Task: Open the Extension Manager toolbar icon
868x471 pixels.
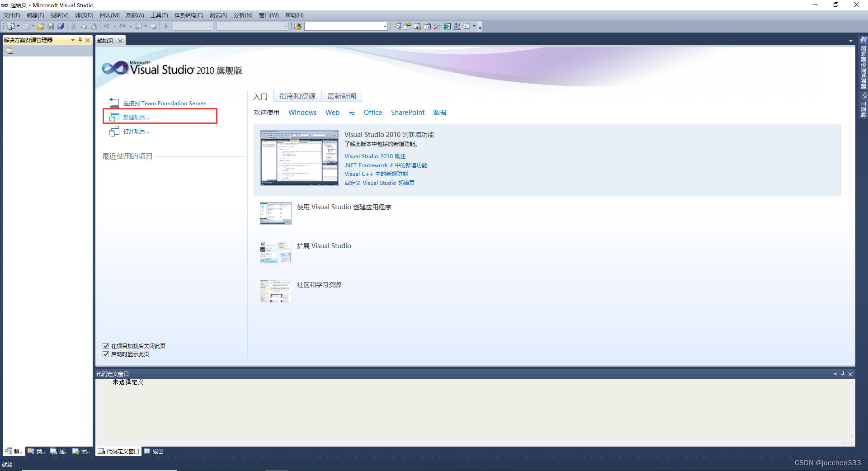Action: [457, 26]
